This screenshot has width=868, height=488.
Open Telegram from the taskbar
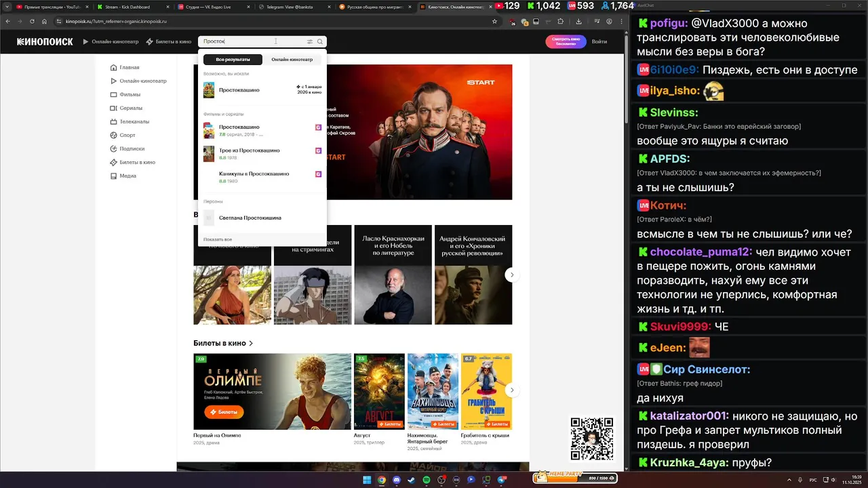502,480
